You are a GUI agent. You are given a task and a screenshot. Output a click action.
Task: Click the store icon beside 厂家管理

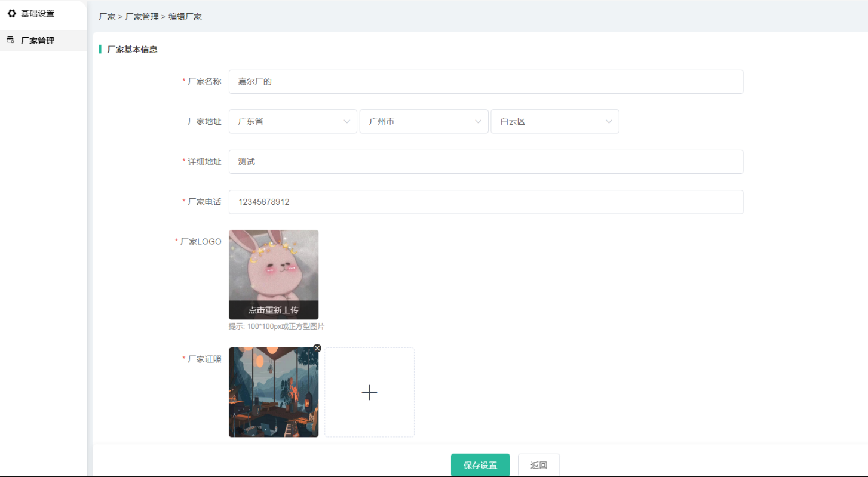pos(10,40)
